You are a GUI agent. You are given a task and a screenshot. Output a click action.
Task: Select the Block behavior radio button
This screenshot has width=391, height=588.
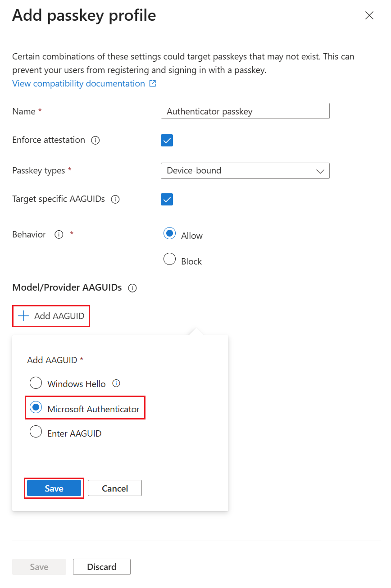coord(169,259)
